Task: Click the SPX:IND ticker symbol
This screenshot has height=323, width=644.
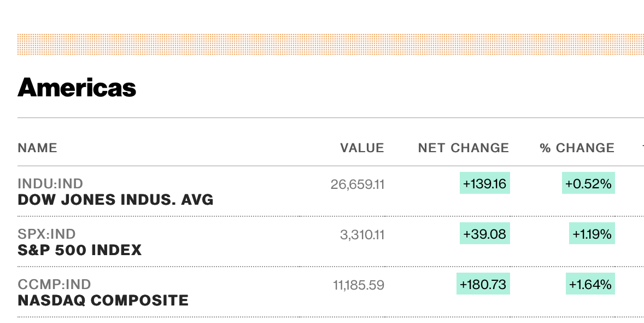Action: 47,234
